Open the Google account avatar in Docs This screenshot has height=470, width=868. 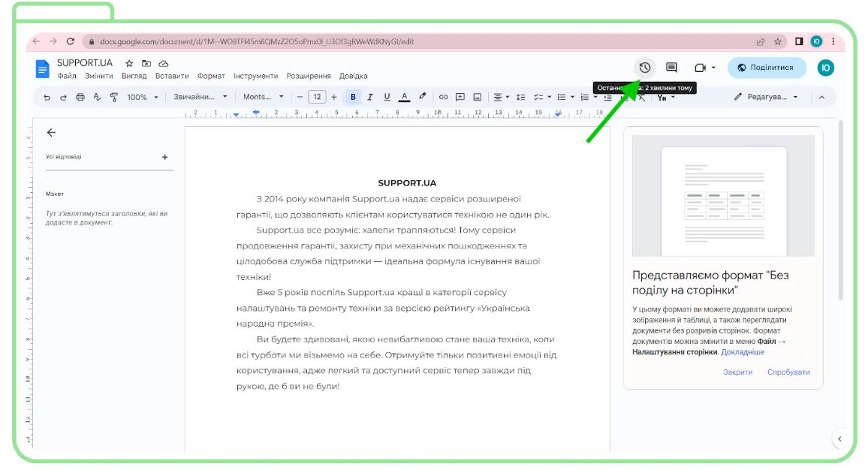(x=825, y=68)
